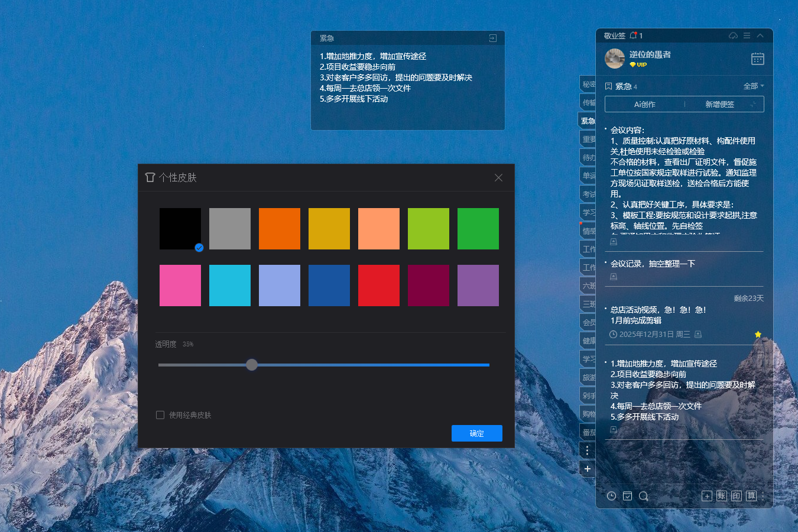798x532 pixels.
Task: Open the clock reminder icon at bottom
Action: 612,496
